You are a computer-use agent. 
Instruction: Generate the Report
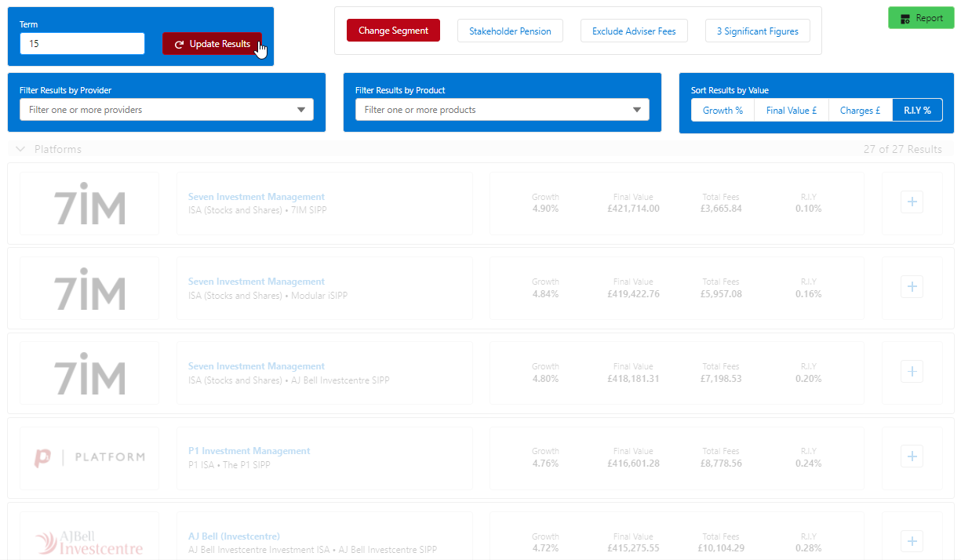(921, 18)
